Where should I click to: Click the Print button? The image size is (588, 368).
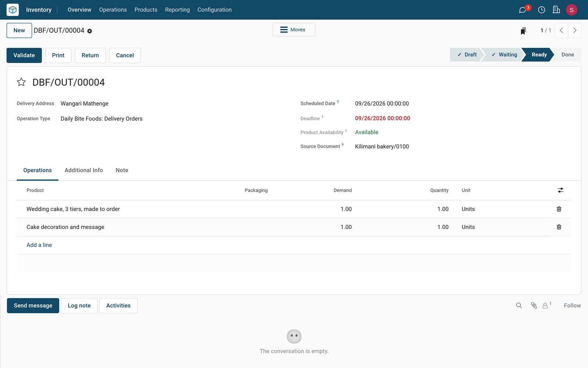tap(58, 55)
